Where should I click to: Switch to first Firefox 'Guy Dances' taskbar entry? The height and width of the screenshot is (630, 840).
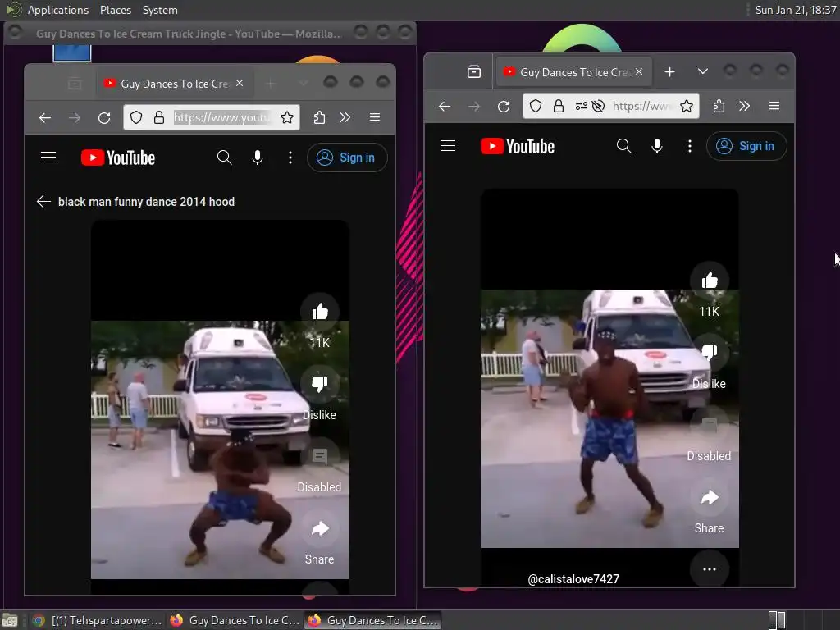point(235,620)
